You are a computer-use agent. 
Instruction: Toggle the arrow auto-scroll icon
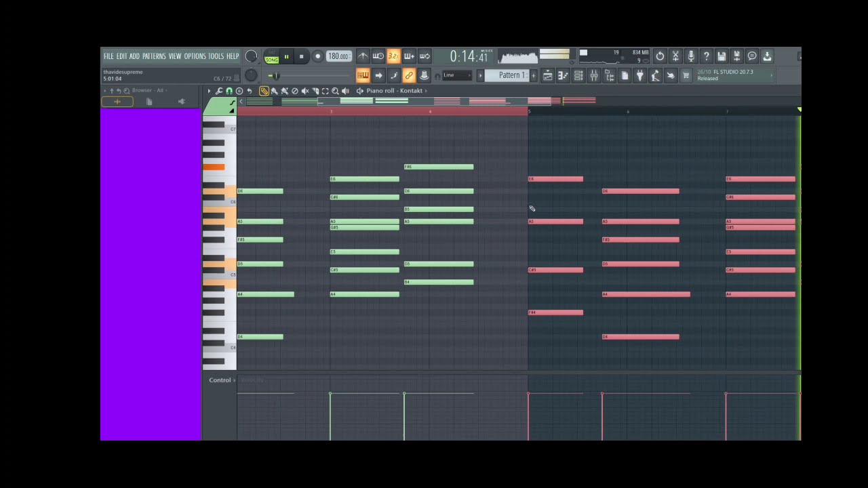pos(378,75)
